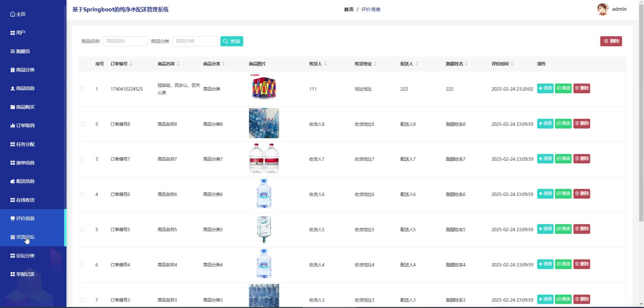This screenshot has height=308, width=644.
Task: Open the 交流论坛 menu item
Action: (x=25, y=237)
